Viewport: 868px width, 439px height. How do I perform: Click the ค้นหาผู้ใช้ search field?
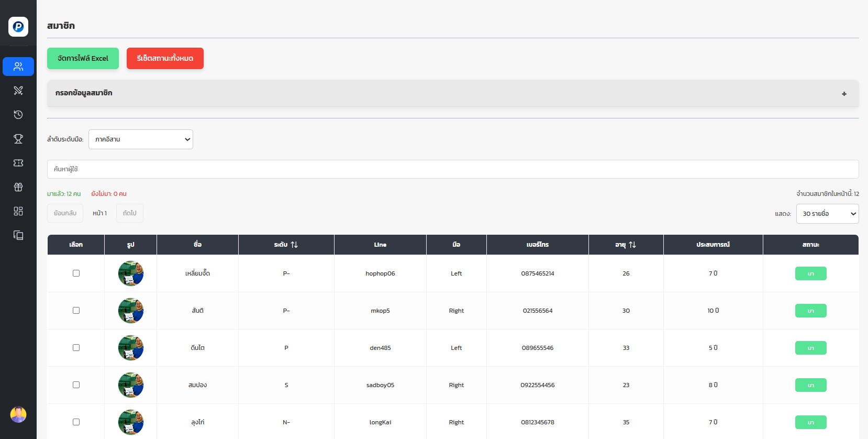click(452, 169)
